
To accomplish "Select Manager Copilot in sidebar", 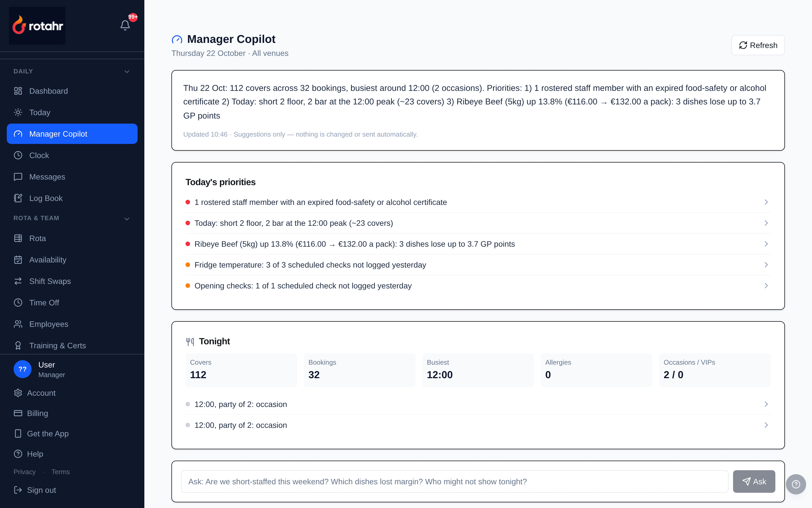I will coord(72,134).
